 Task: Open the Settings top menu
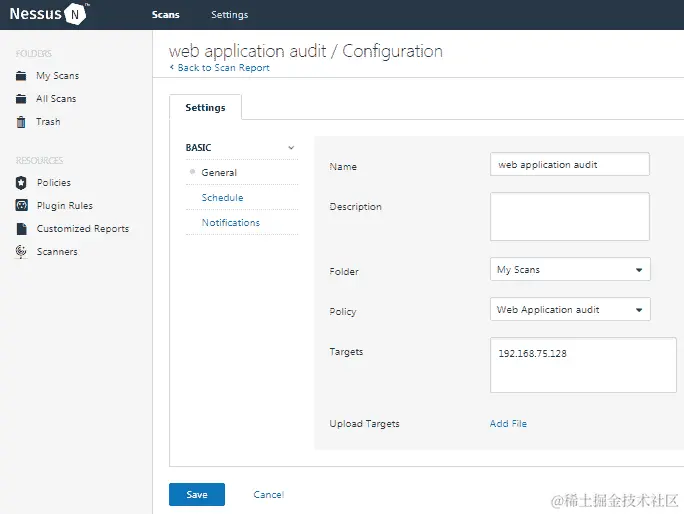pos(229,14)
